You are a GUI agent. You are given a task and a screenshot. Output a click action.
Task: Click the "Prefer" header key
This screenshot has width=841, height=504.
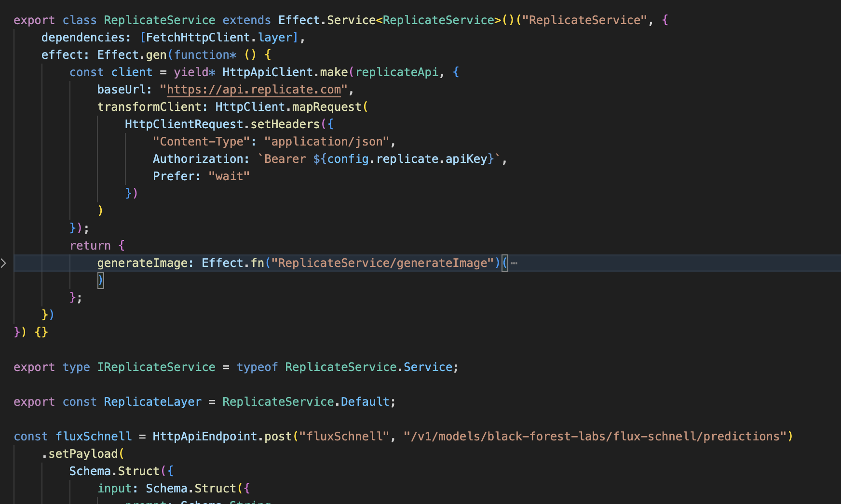click(x=174, y=176)
